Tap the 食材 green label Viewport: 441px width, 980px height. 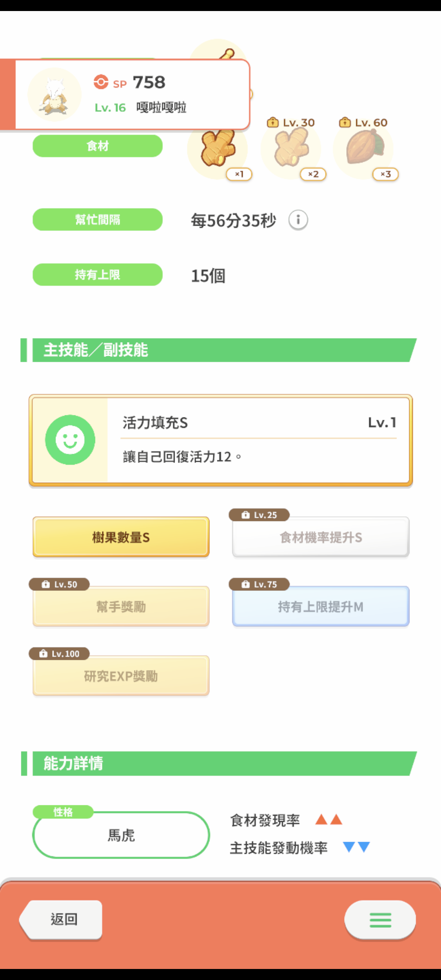(98, 146)
